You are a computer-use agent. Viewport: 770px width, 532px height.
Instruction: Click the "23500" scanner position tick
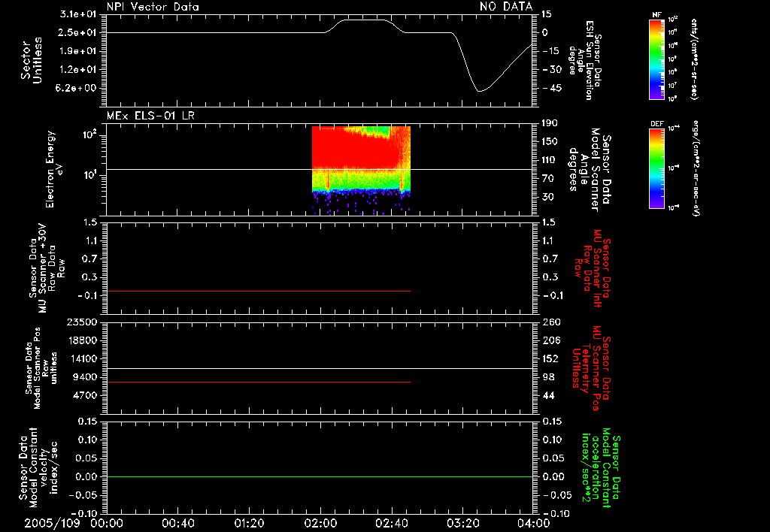83,322
